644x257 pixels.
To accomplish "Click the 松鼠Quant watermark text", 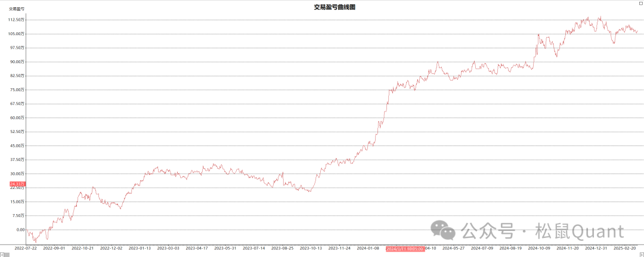I will [x=571, y=231].
